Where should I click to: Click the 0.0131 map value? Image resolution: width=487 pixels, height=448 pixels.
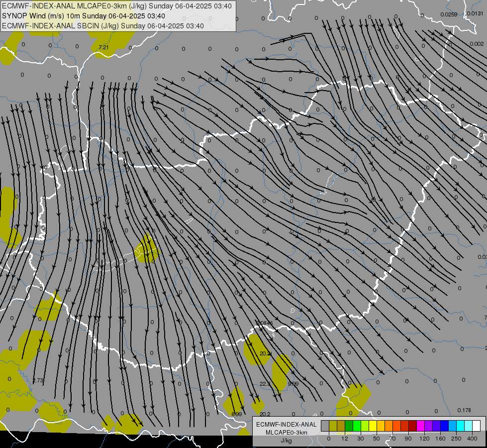475,13
